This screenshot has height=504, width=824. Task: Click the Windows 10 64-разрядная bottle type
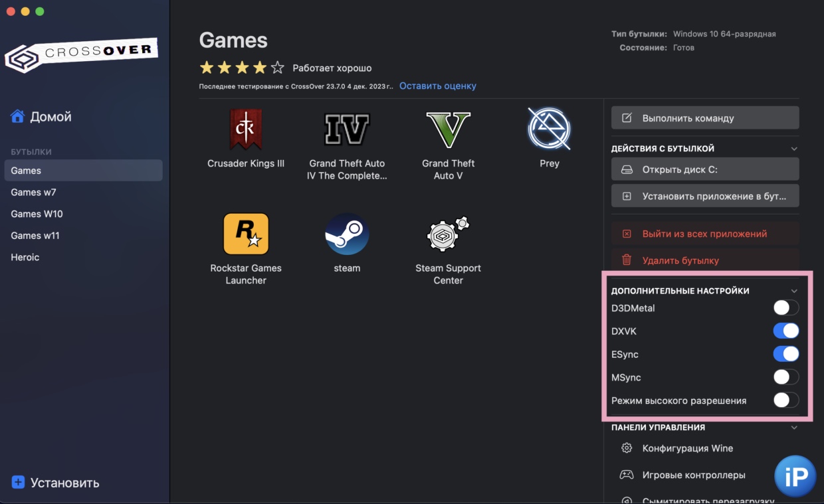coord(724,34)
